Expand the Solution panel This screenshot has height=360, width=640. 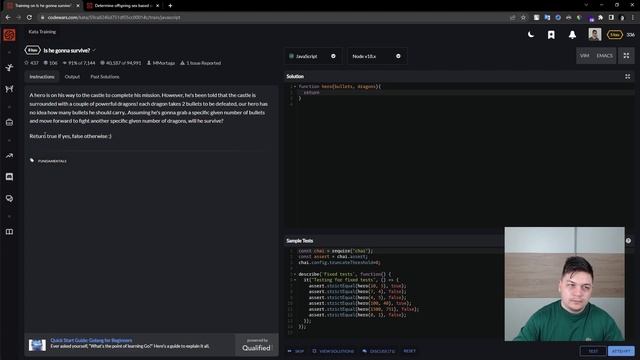point(627,76)
